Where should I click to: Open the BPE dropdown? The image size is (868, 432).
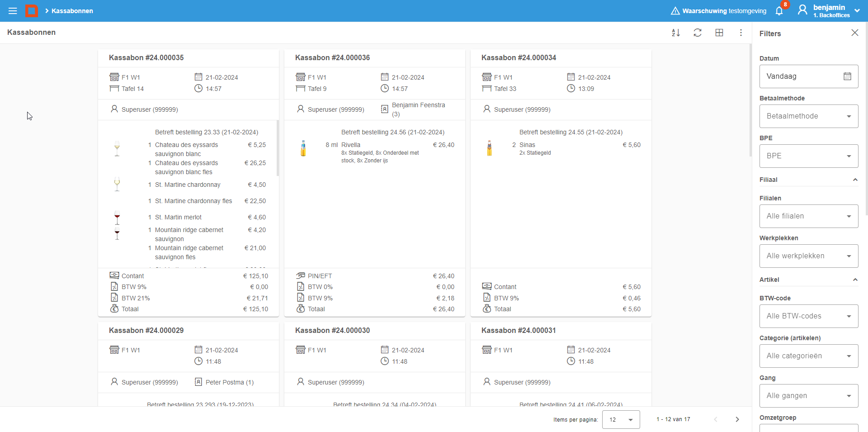click(x=809, y=156)
